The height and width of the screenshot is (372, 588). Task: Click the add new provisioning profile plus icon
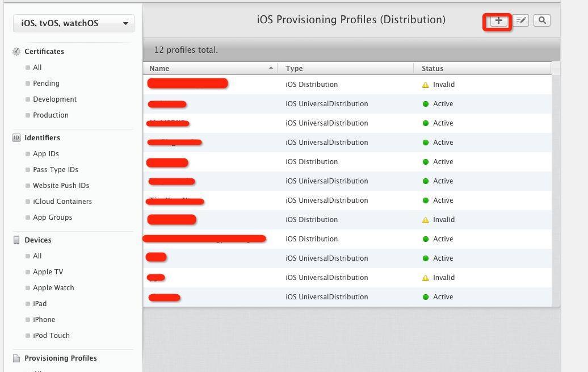[497, 20]
